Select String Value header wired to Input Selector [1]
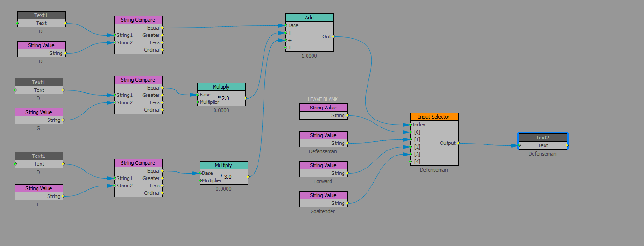Viewport: 644px width, 246px height. coord(323,135)
